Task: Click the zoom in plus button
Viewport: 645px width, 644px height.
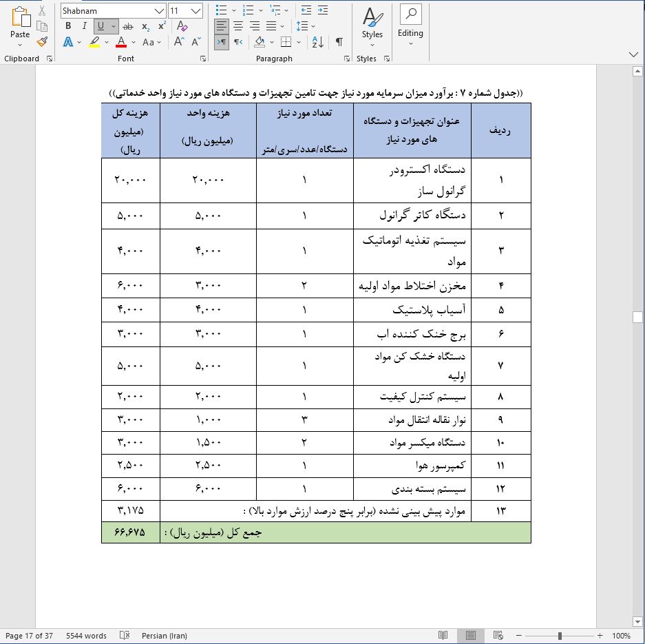Action: (x=600, y=636)
